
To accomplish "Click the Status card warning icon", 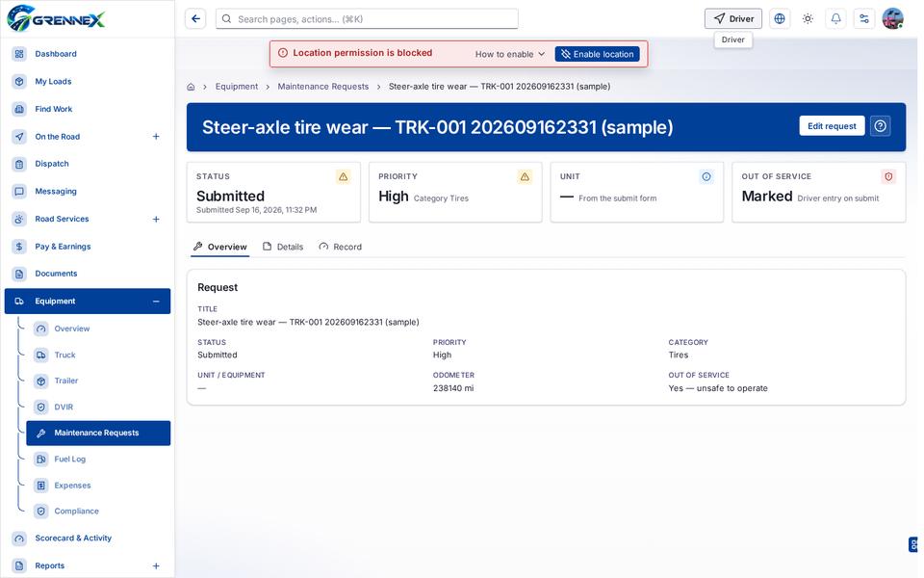I will tap(343, 176).
